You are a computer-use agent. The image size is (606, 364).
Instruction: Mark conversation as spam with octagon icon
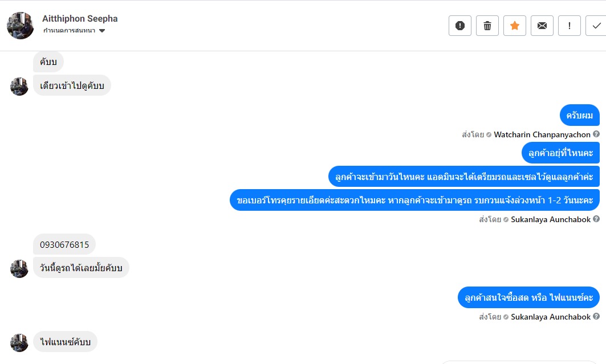pyautogui.click(x=460, y=26)
